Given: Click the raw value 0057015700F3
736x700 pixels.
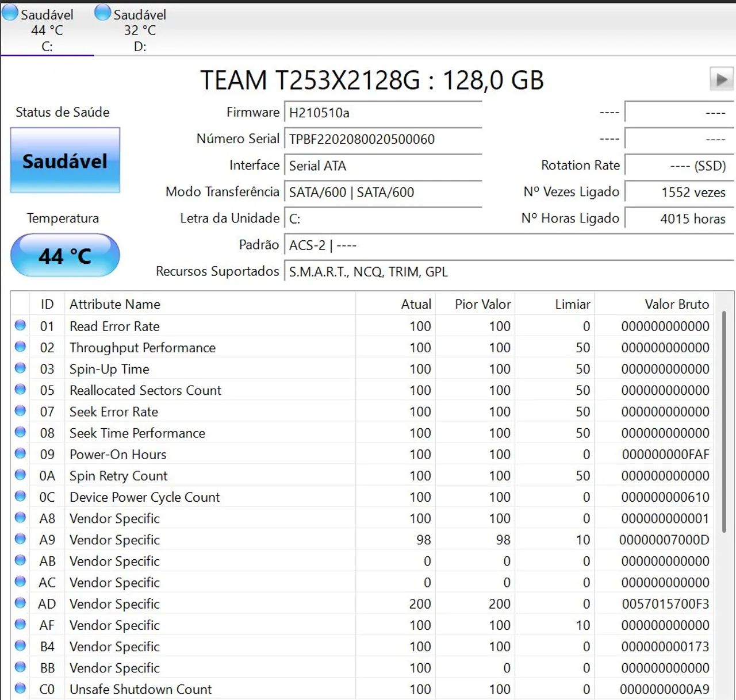Looking at the screenshot, I should [665, 604].
